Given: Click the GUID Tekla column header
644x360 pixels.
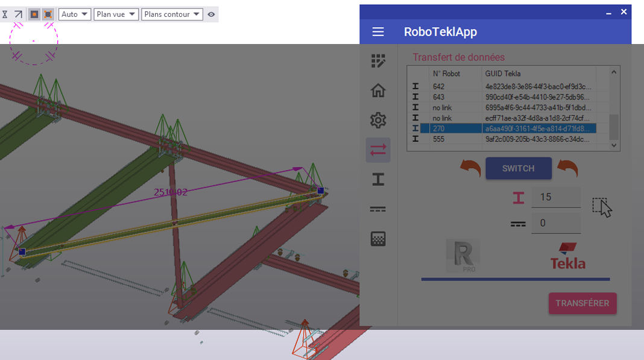Looking at the screenshot, I should 538,74.
